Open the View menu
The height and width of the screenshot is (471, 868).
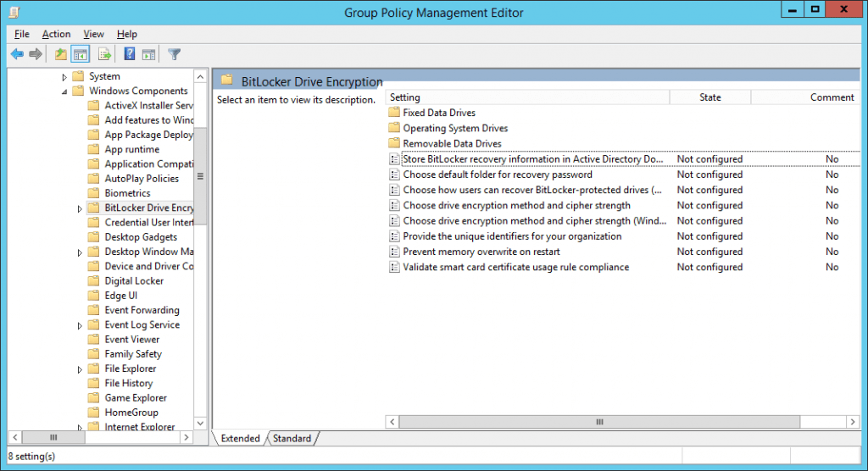click(93, 34)
